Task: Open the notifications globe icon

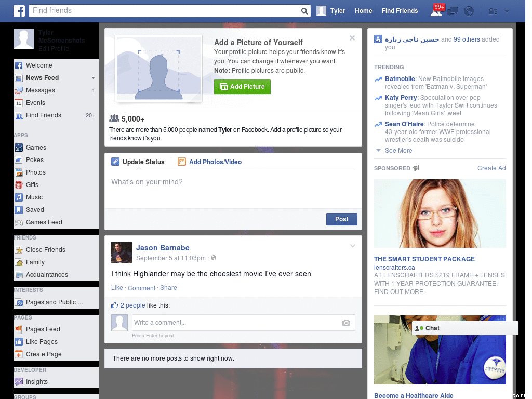Action: [469, 11]
